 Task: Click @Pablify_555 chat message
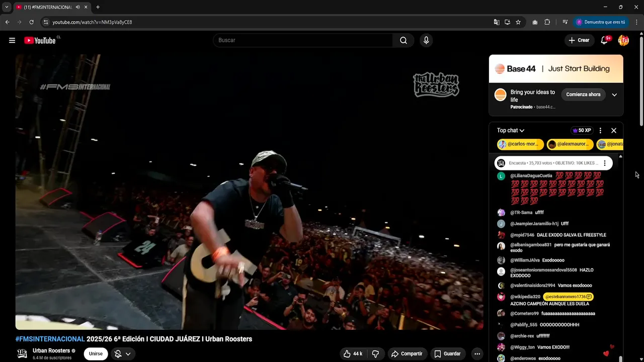click(559, 325)
